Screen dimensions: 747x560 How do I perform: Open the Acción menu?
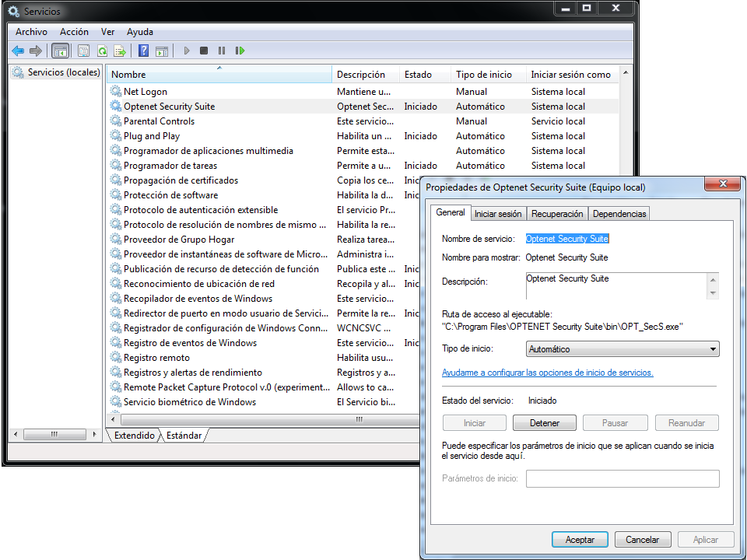(x=74, y=32)
